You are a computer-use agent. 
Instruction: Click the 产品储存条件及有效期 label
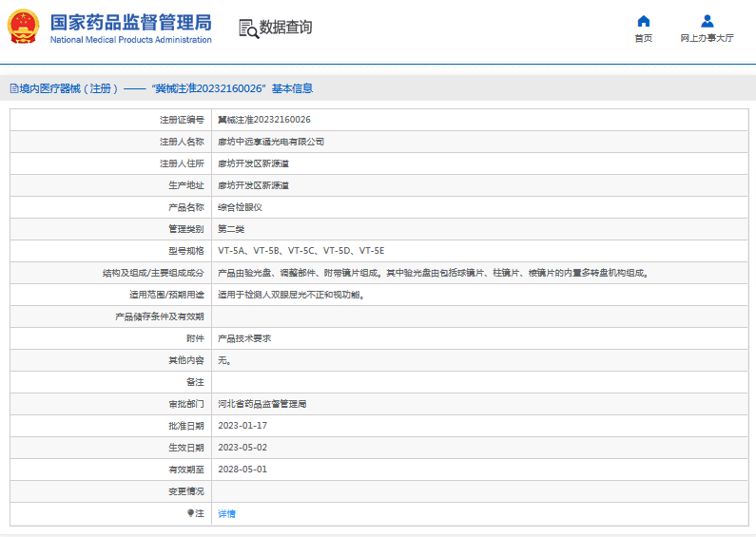tap(160, 316)
